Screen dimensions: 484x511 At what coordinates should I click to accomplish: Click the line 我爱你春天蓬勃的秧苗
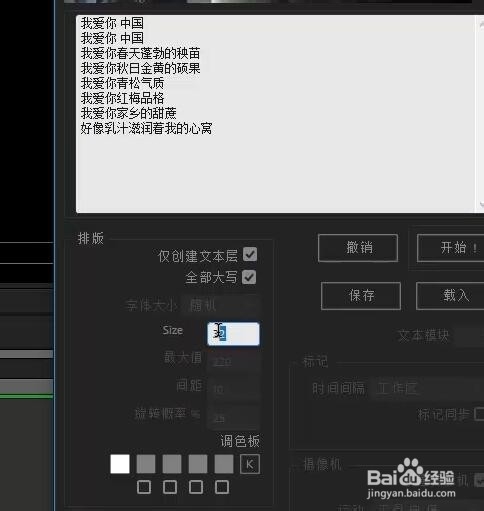[140, 53]
